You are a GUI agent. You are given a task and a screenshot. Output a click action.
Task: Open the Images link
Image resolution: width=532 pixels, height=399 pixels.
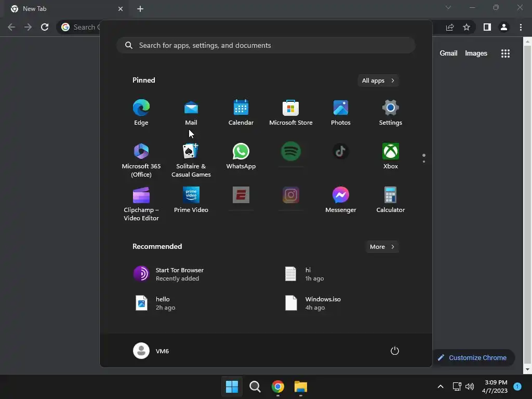pos(476,54)
